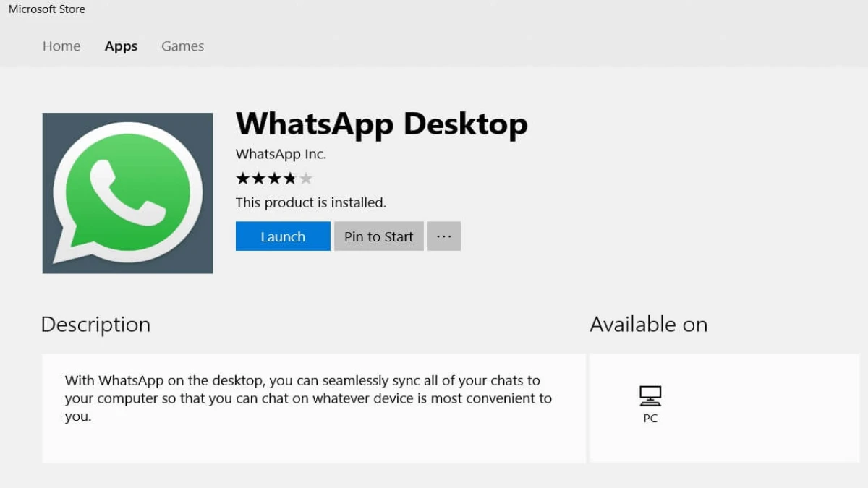Click the PC device icon

(x=650, y=396)
